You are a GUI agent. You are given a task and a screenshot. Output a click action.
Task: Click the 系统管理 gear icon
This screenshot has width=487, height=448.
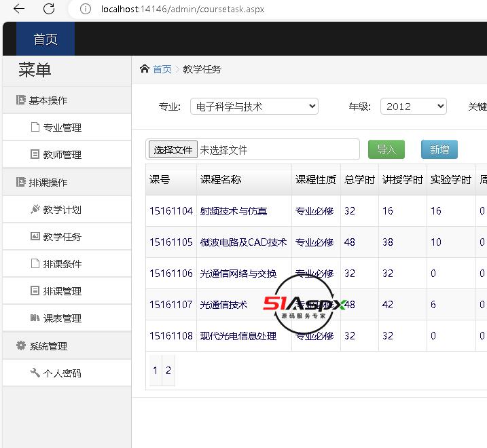click(x=20, y=346)
